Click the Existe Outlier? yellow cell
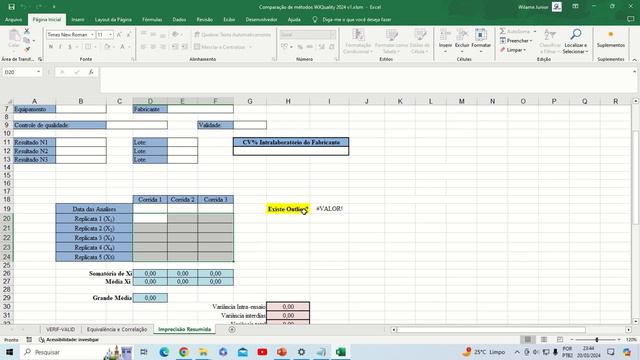The image size is (640, 360). [x=288, y=209]
